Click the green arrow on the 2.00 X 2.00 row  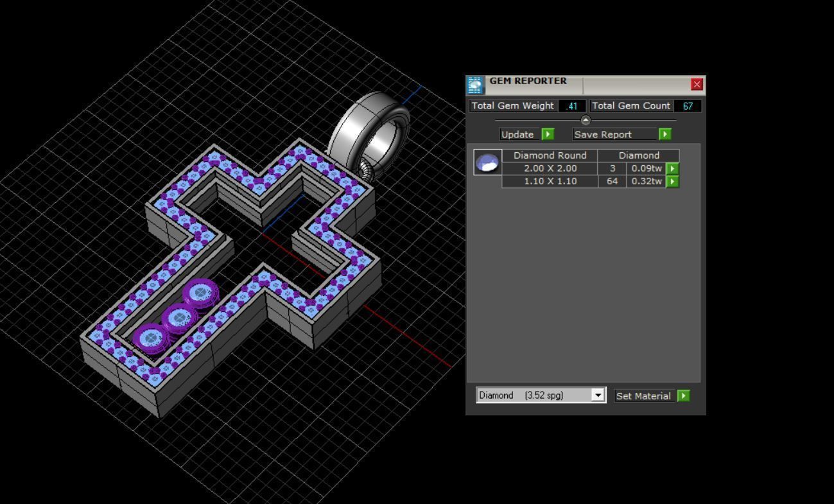[x=672, y=169]
